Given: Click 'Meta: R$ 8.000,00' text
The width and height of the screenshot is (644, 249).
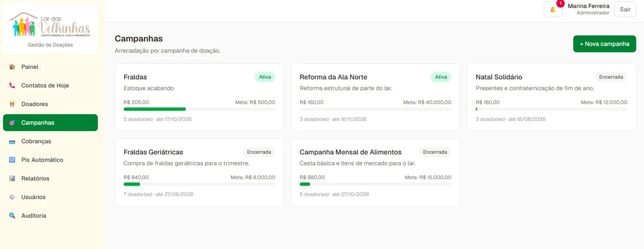Looking at the screenshot, I should tap(253, 177).
